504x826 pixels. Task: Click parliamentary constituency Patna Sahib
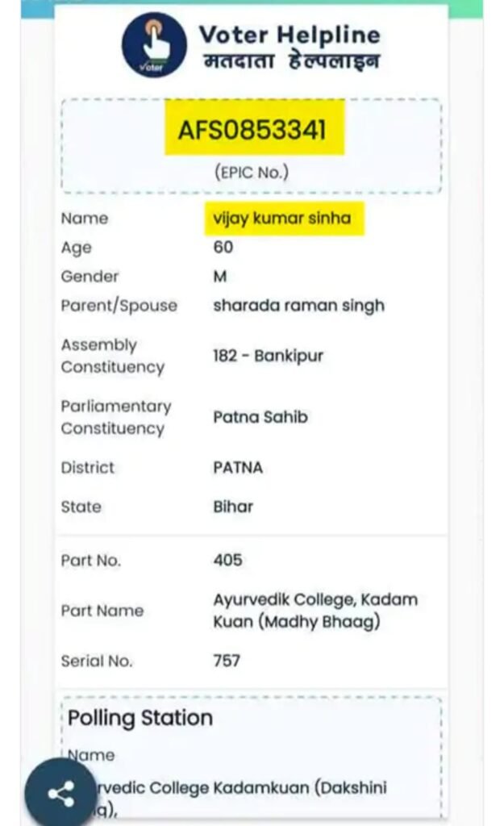(260, 417)
